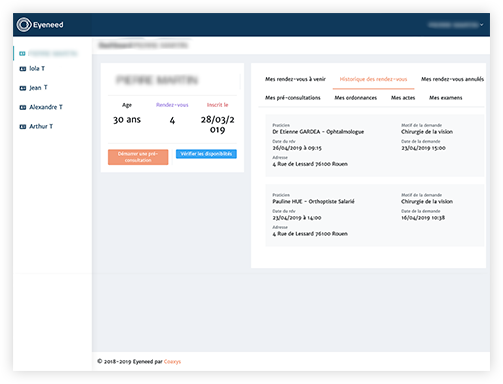Click date 26/04/2019 à 09:15

(x=297, y=148)
